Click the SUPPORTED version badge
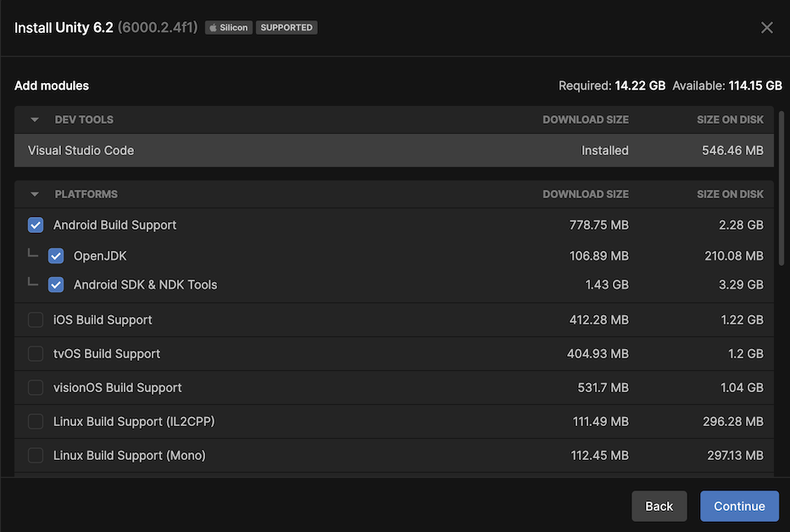Image resolution: width=790 pixels, height=532 pixels. [287, 28]
